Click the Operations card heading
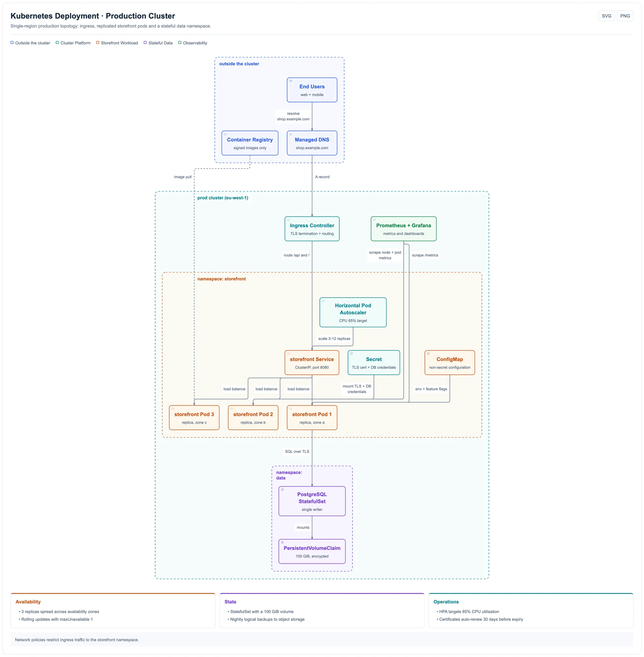The width and height of the screenshot is (644, 657). pyautogui.click(x=446, y=601)
